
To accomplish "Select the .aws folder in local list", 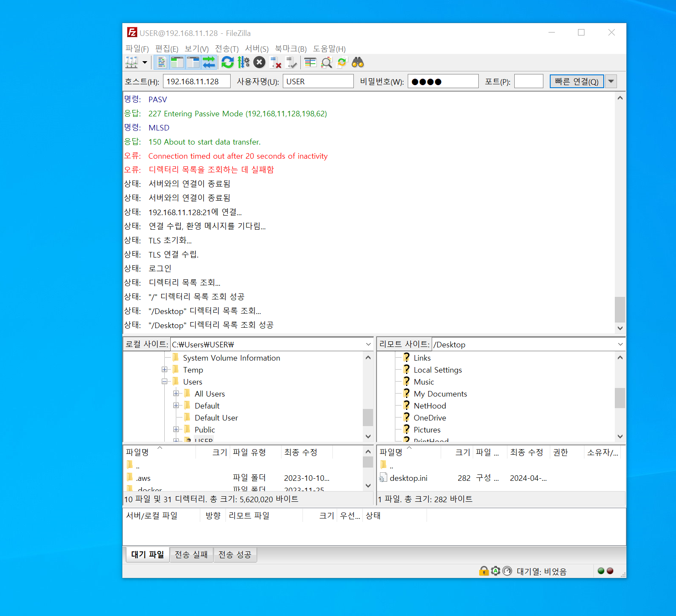I will pyautogui.click(x=143, y=478).
